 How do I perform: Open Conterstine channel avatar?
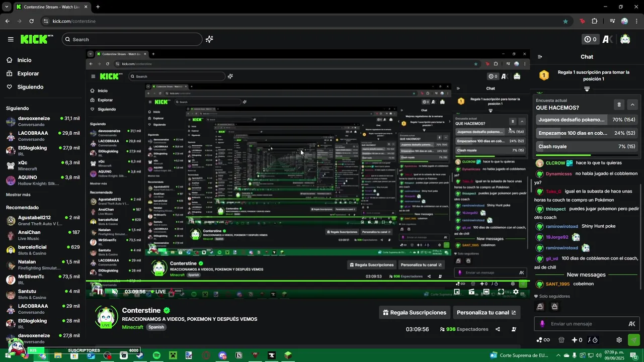[x=106, y=316]
